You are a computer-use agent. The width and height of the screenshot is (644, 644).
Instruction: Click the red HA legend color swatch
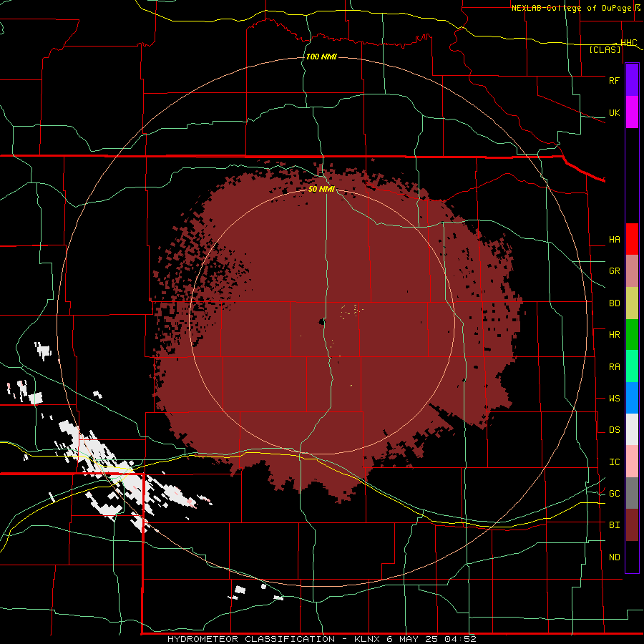[x=632, y=239]
